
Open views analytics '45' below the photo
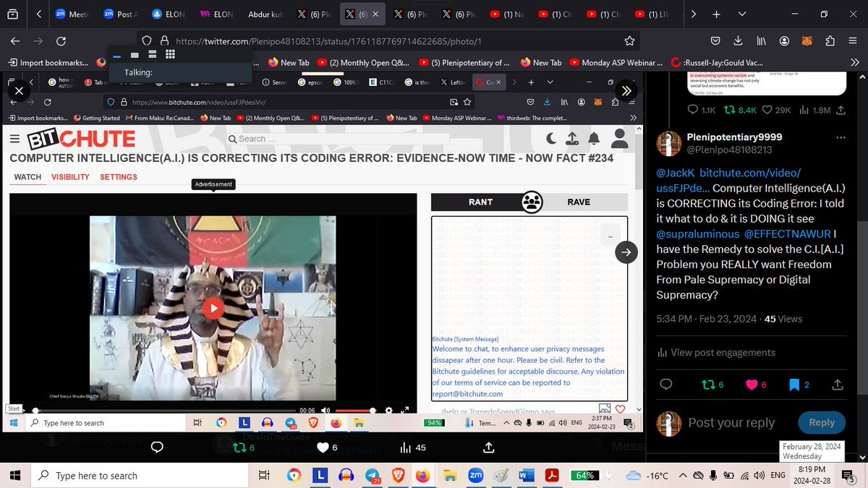pos(413,448)
